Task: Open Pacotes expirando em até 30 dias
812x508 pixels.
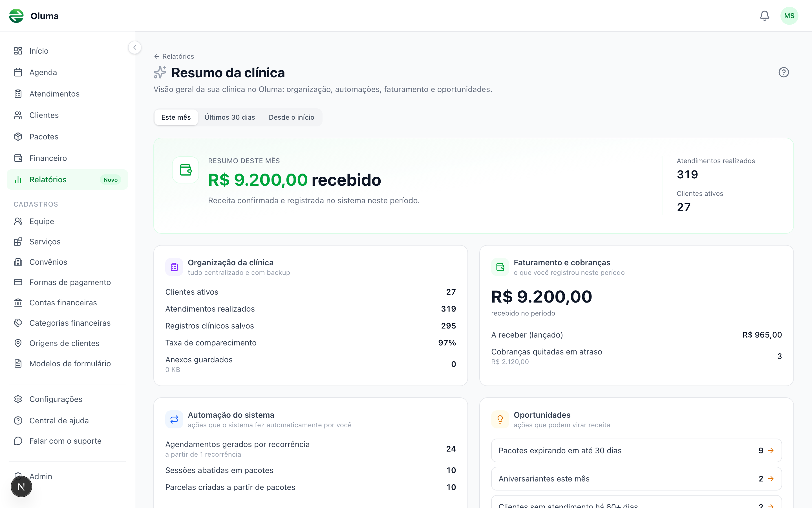Action: pyautogui.click(x=636, y=450)
